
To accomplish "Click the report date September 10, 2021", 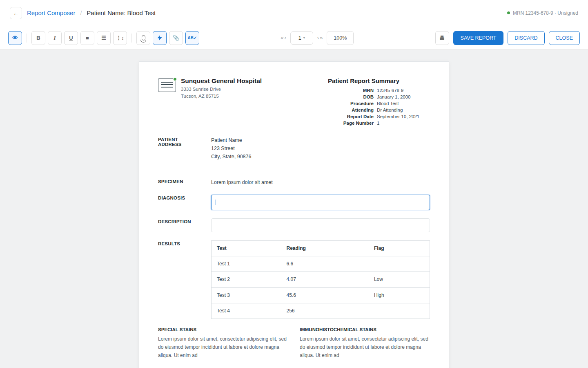I will click(x=398, y=117).
